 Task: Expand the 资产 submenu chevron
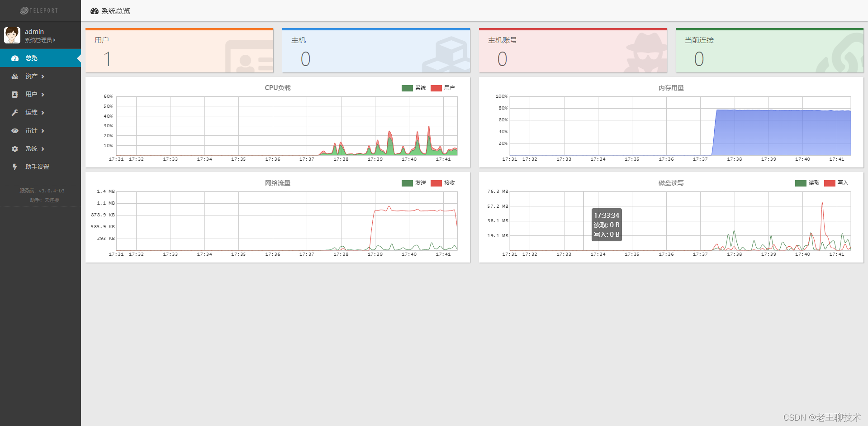pyautogui.click(x=43, y=77)
